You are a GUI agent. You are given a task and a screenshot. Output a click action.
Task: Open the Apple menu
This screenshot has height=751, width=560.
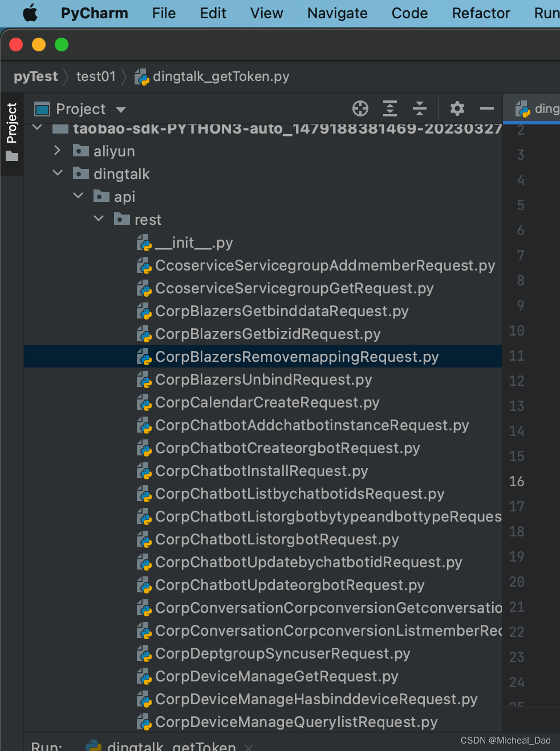click(30, 13)
